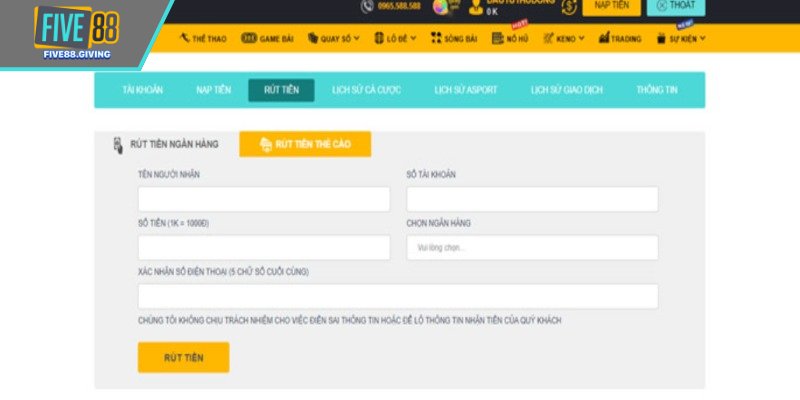The width and height of the screenshot is (800, 400).
Task: Click the dollar coin icon in the header
Action: coord(569,7)
